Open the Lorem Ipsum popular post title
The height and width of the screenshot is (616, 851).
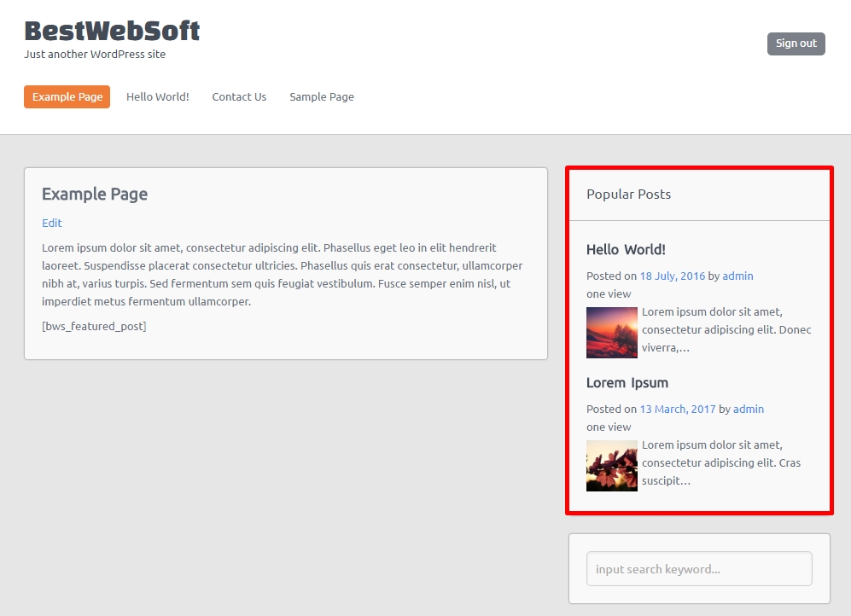click(627, 383)
